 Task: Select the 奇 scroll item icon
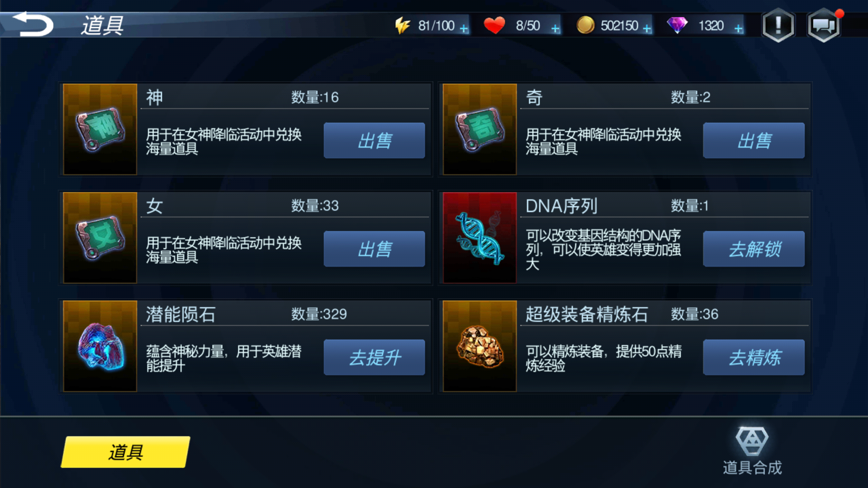tap(480, 129)
